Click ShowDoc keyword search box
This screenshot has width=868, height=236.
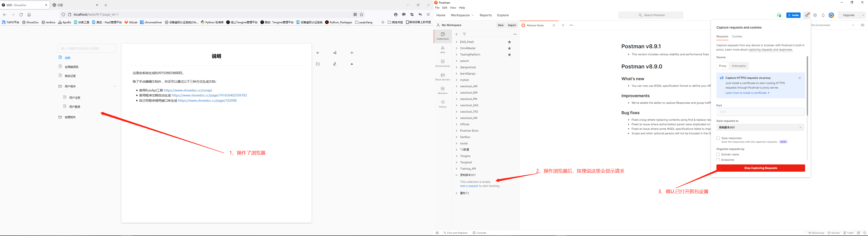click(x=87, y=48)
